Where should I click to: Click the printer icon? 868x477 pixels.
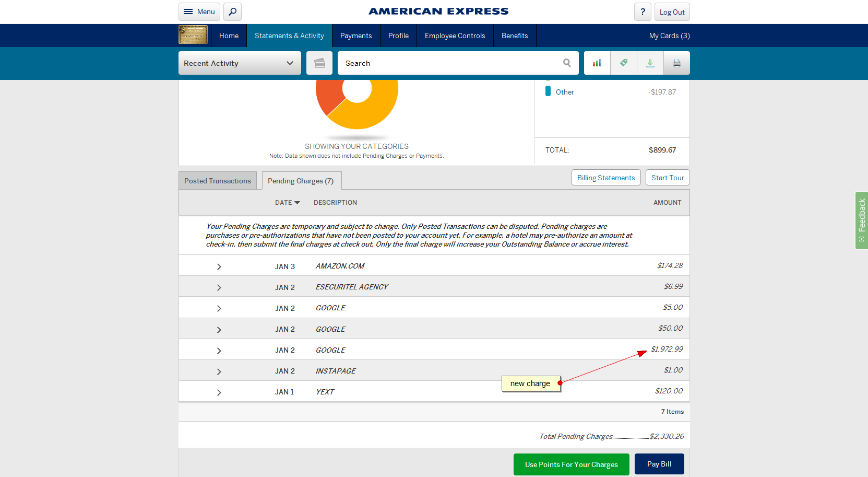tap(677, 63)
